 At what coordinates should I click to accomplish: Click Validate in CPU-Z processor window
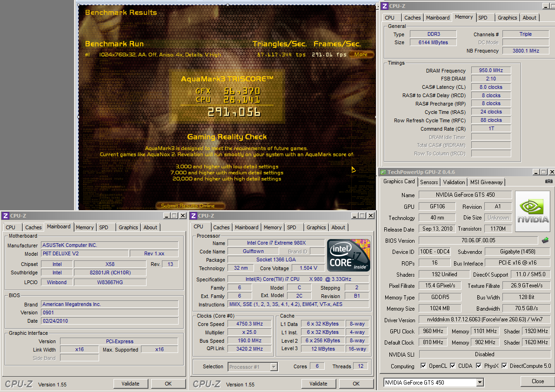(318, 384)
